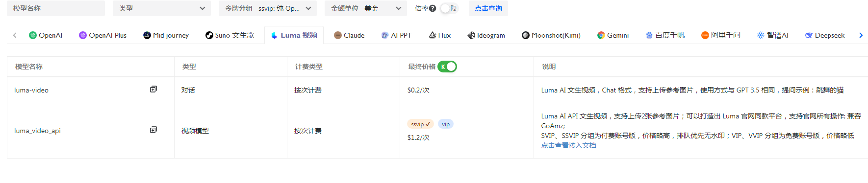Select the vip price tag

click(446, 124)
